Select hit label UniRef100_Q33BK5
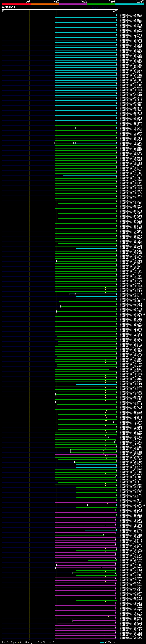The image size is (146, 644). point(131,120)
